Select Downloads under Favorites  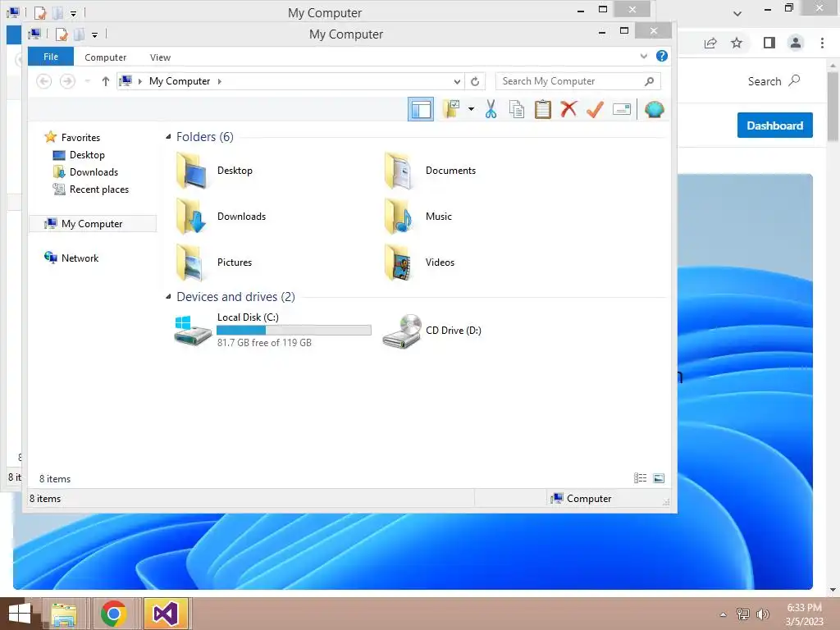pyautogui.click(x=94, y=172)
